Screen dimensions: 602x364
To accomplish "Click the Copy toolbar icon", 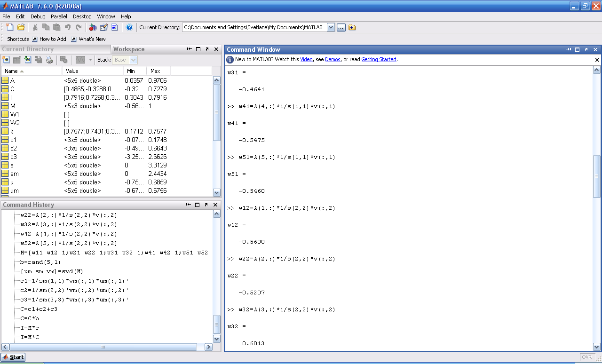I will (x=46, y=27).
